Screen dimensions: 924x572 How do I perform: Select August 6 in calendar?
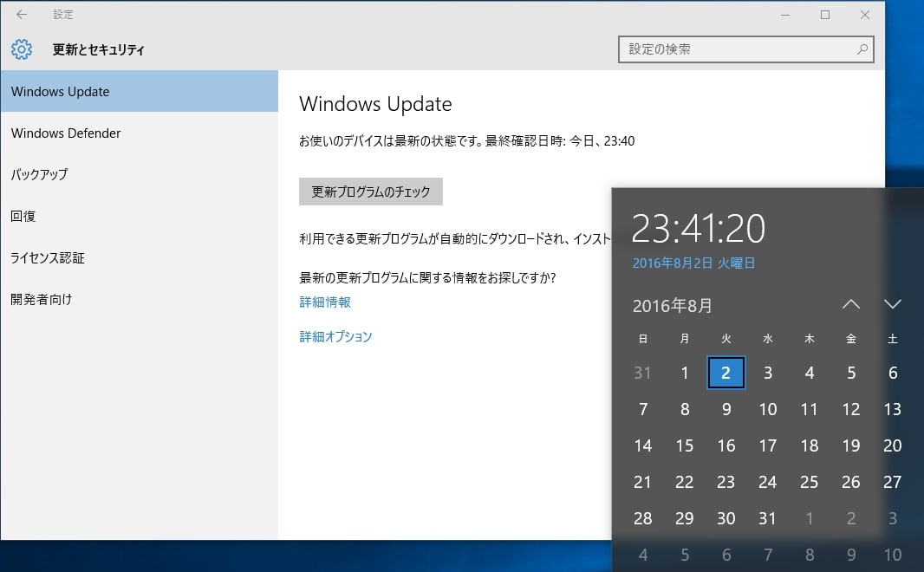[x=893, y=373]
